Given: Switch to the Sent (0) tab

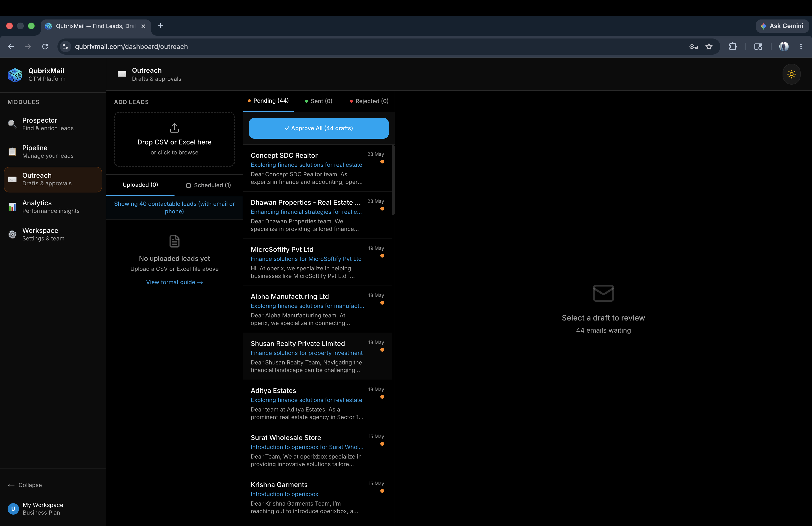Looking at the screenshot, I should [x=319, y=101].
